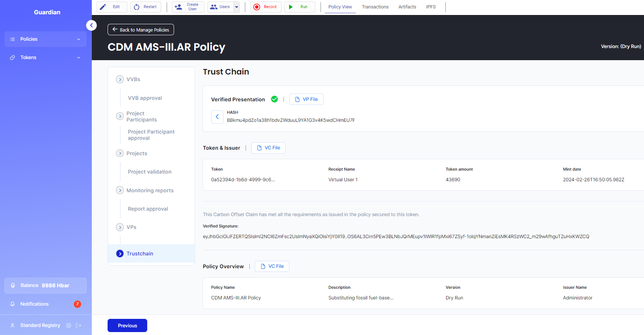Open the IPFS tab

(x=431, y=7)
